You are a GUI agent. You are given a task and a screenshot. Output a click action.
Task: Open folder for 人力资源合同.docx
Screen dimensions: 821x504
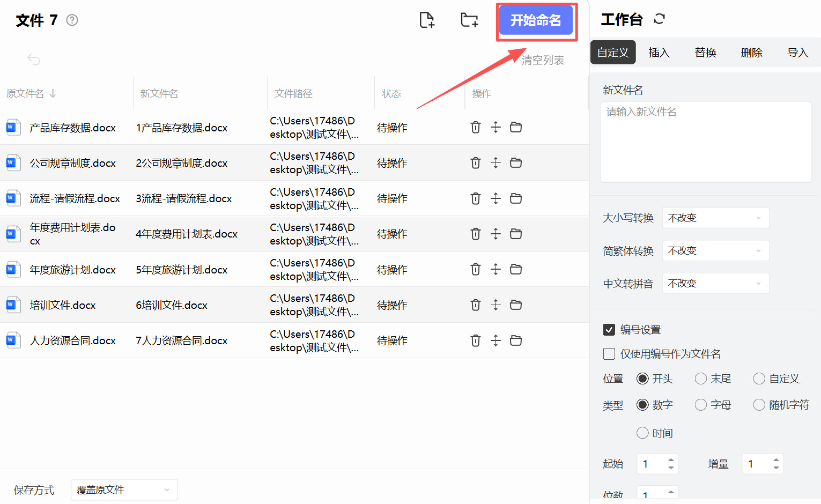(516, 340)
